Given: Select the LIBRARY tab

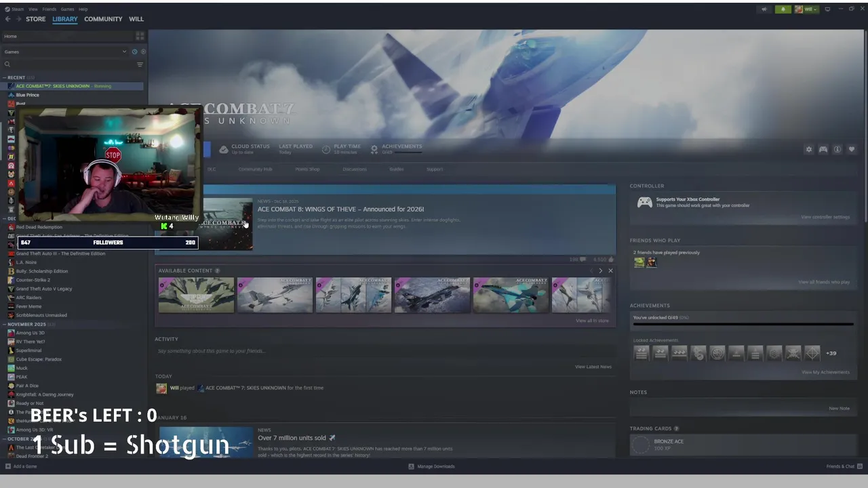Looking at the screenshot, I should pyautogui.click(x=65, y=19).
